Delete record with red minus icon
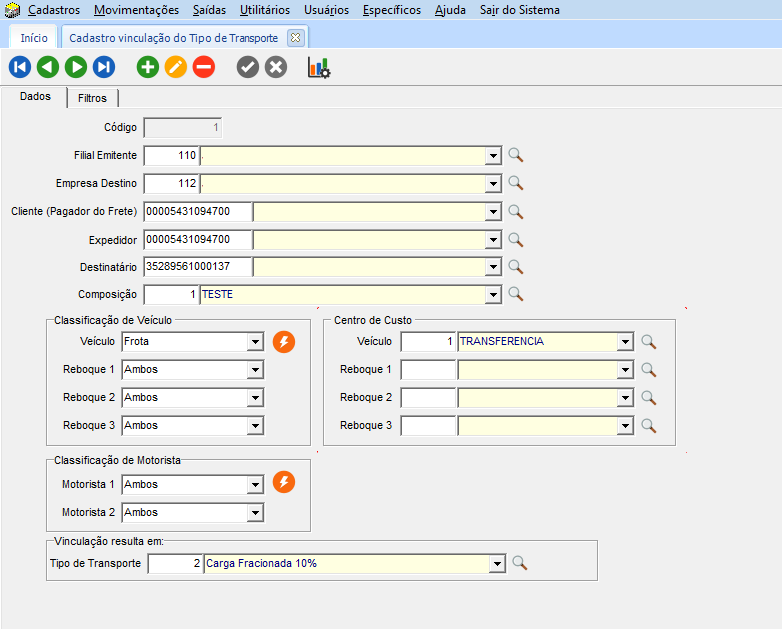782x629 pixels. click(x=203, y=67)
